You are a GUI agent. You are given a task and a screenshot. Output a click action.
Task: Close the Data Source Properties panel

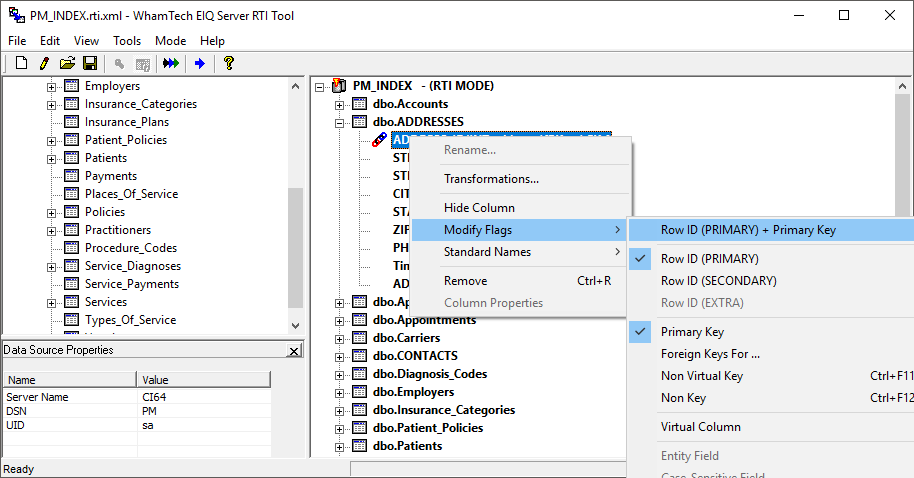(x=294, y=350)
